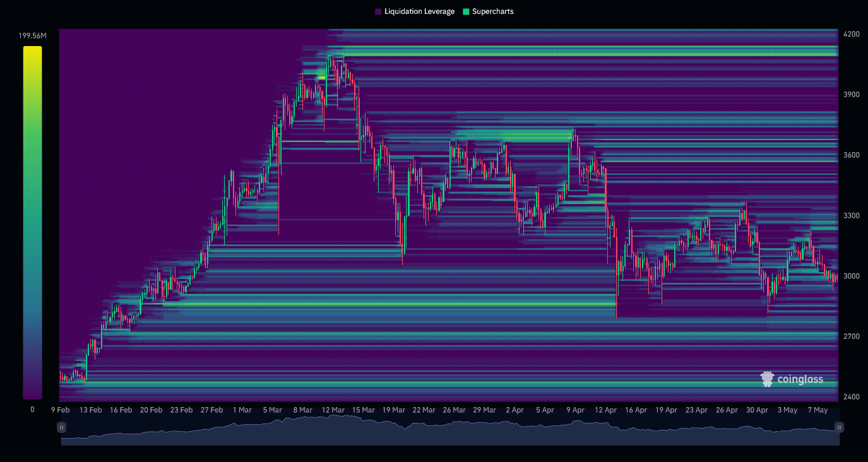Screen dimensions: 868x462
Task: Click the 4200 price axis label
Action: (850, 34)
